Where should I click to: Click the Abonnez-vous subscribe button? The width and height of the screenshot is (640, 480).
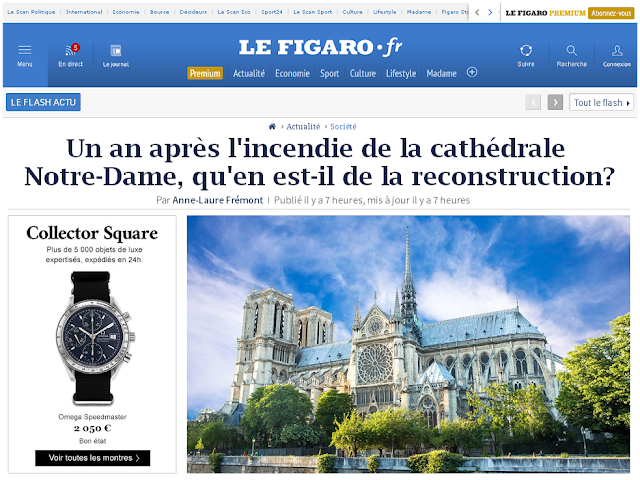pos(611,13)
